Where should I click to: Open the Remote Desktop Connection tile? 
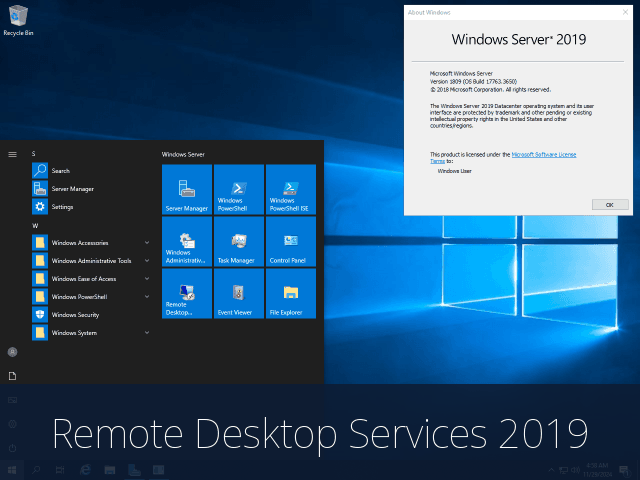tap(187, 293)
